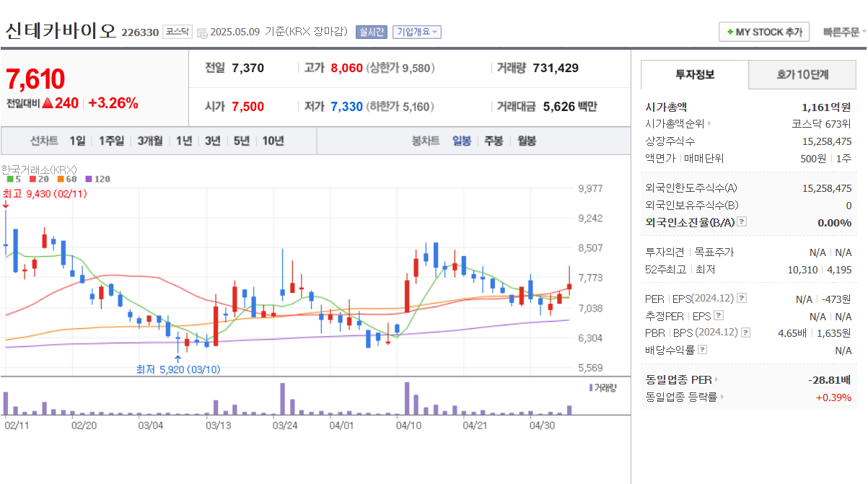Expand the 동일업종 등락률 arrow link
868x484 pixels.
click(722, 397)
